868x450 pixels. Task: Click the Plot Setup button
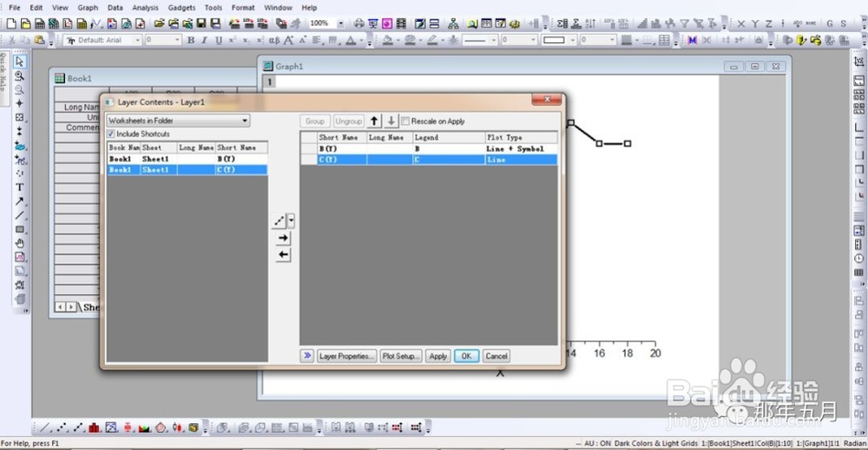tap(401, 356)
